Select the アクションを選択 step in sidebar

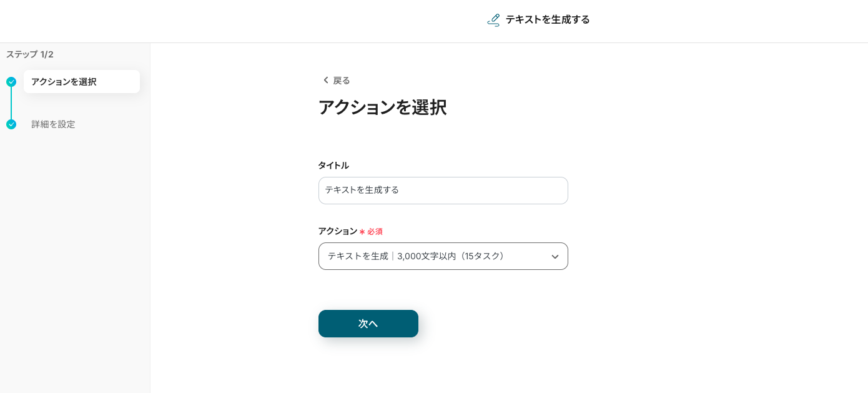(81, 82)
